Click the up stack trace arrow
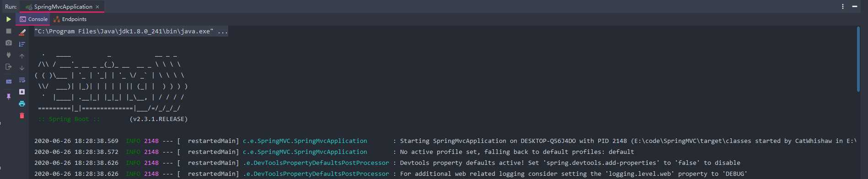This screenshot has height=179, width=868. [x=22, y=56]
